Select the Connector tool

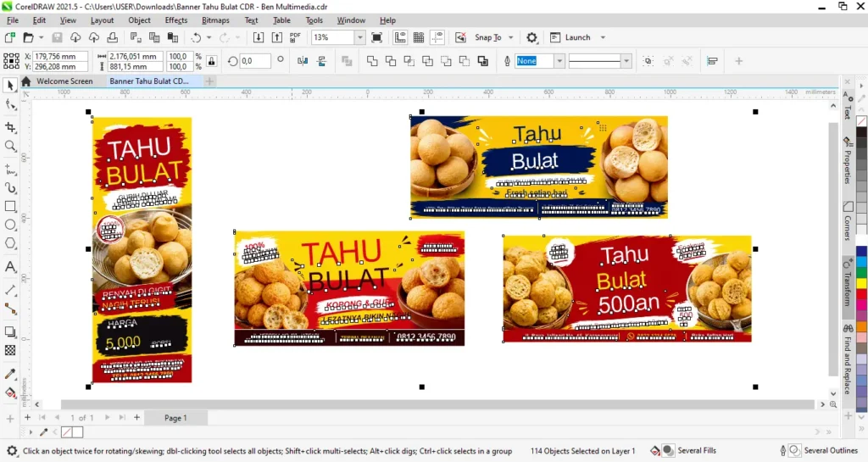tap(10, 309)
